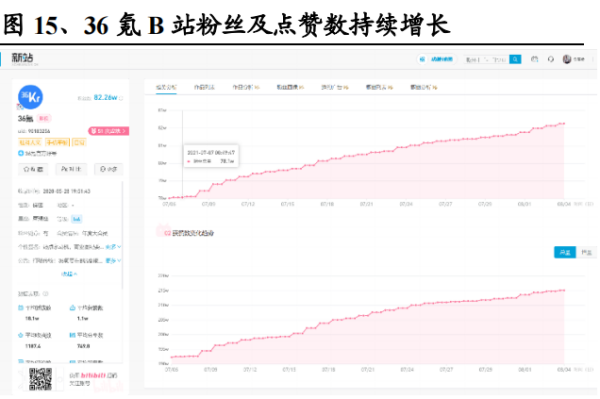
Task: Click the info icon beside the data overview heading
Action: pos(46,294)
